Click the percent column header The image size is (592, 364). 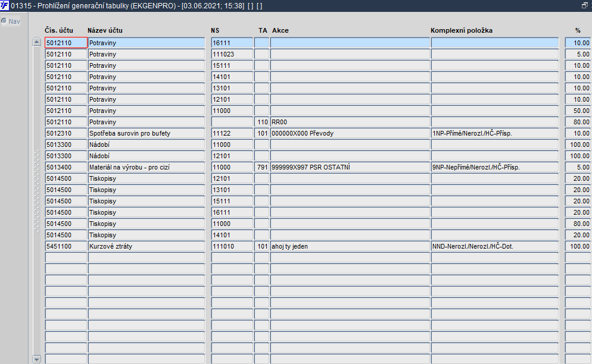[578, 30]
